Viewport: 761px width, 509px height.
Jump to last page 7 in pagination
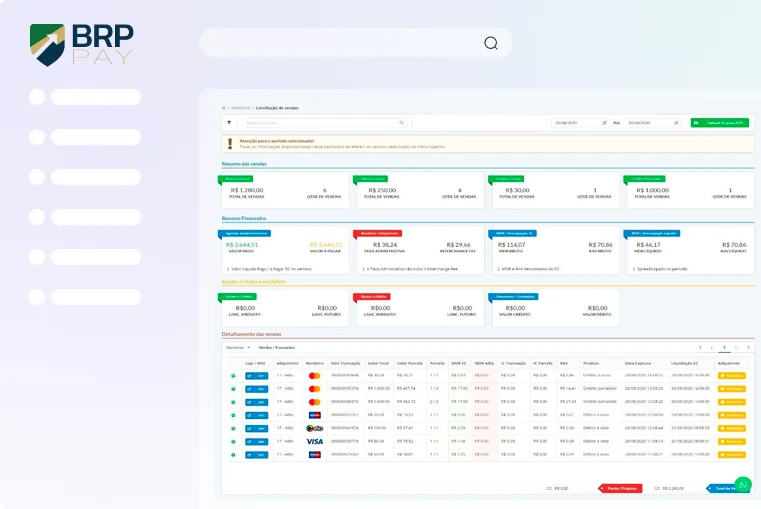click(x=748, y=347)
